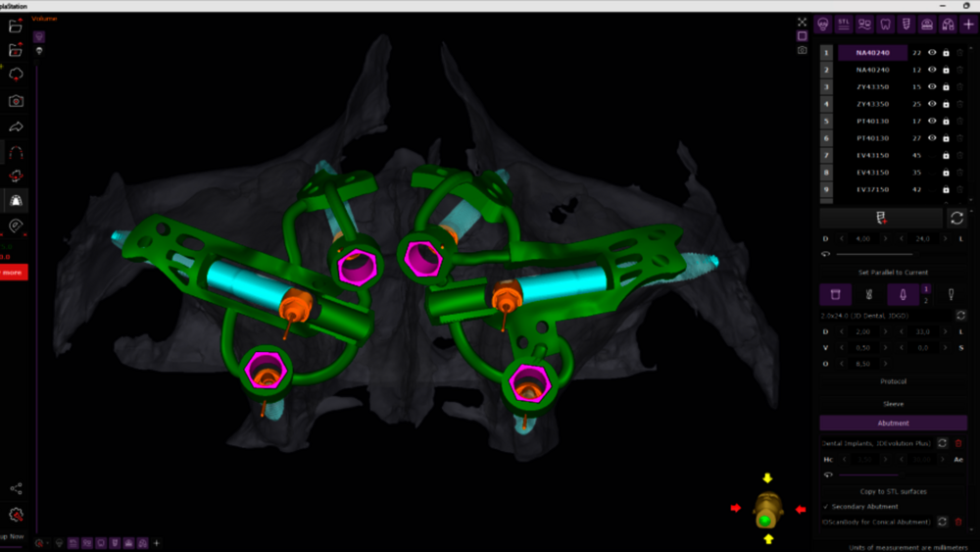Expand the Protocol section

tap(893, 381)
